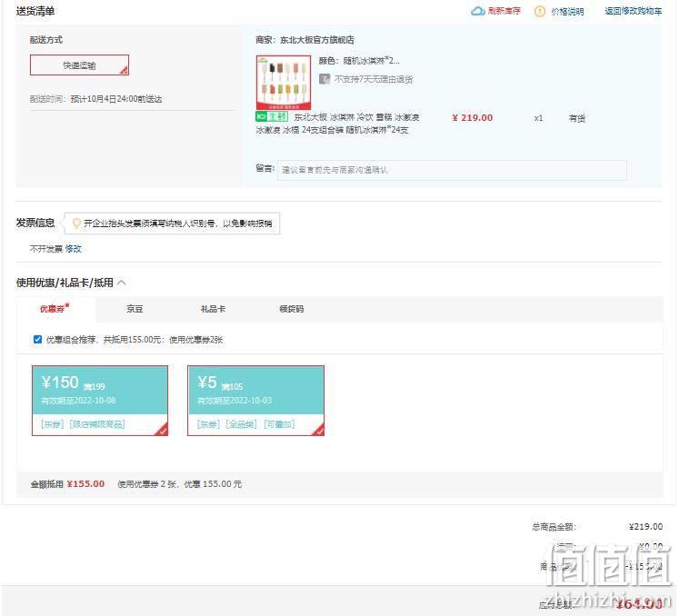Click the refresh stock cloud icon

click(477, 11)
